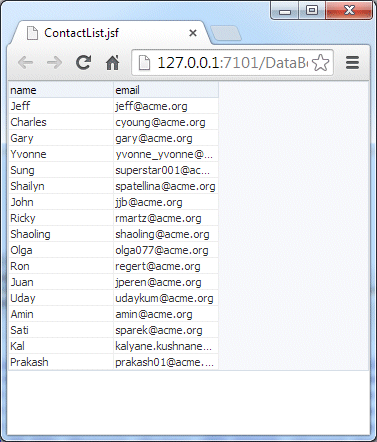Viewport: 377px width, 442px height.
Task: Click the spatellina@acme.org email cell
Action: pos(166,186)
